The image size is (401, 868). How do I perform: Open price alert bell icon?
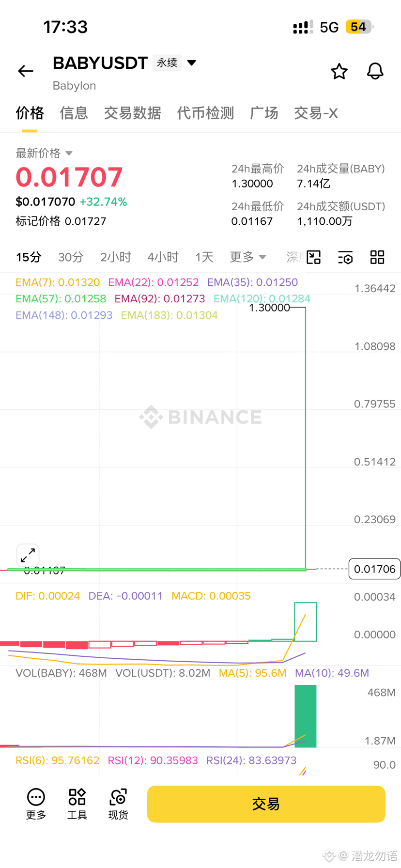click(375, 71)
